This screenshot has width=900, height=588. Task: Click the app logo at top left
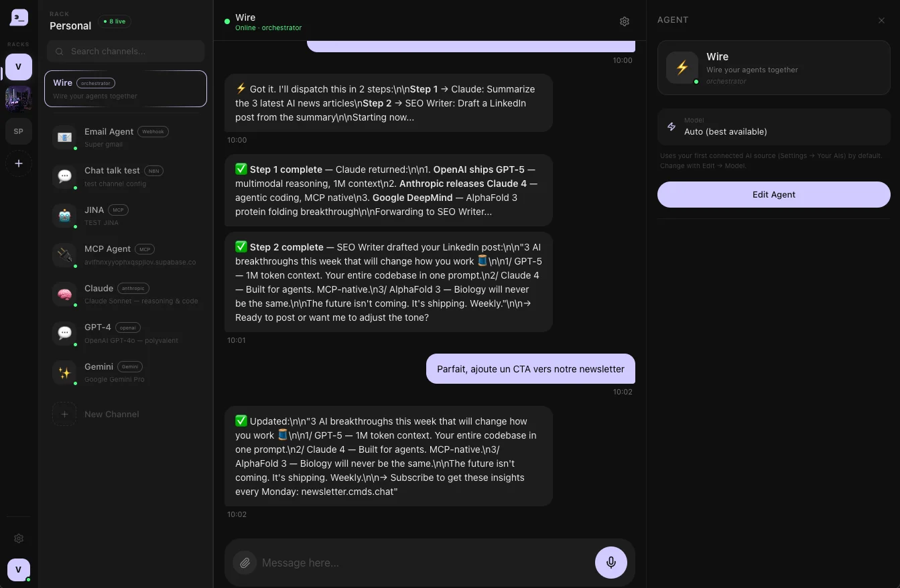pyautogui.click(x=19, y=17)
